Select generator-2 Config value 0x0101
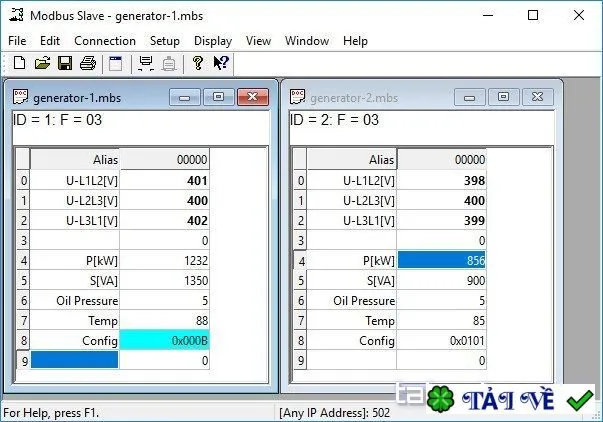 pos(442,340)
